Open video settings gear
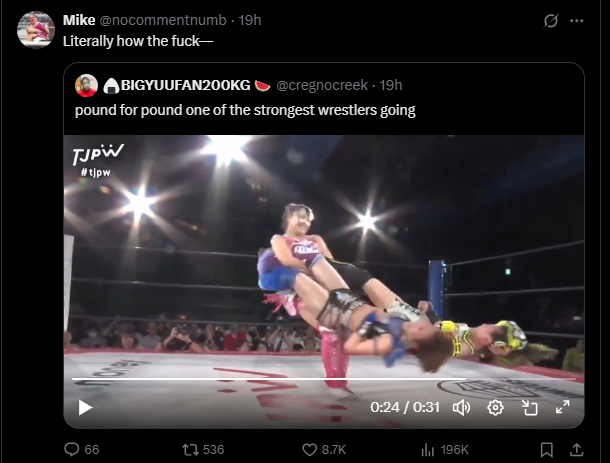This screenshot has height=463, width=610. click(495, 408)
